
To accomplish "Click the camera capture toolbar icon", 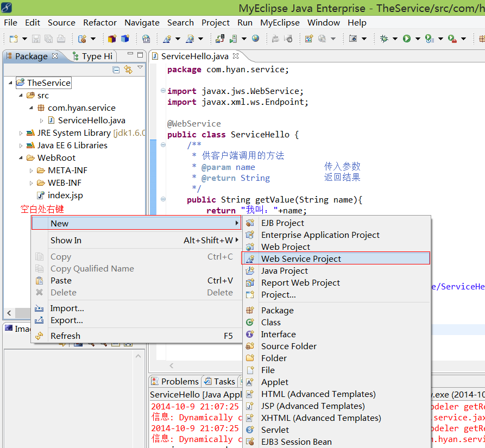I will pyautogui.click(x=353, y=39).
